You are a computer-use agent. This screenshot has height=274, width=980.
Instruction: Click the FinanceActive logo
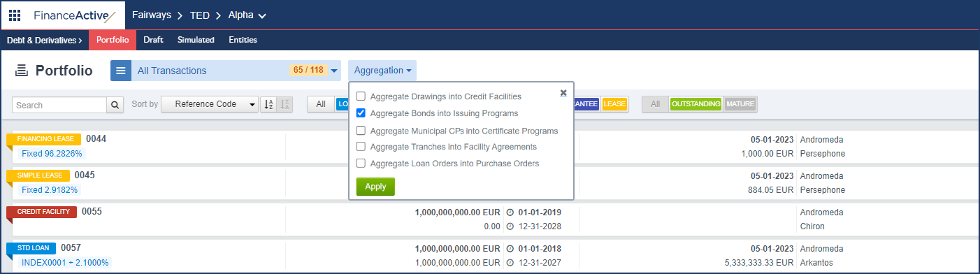75,15
